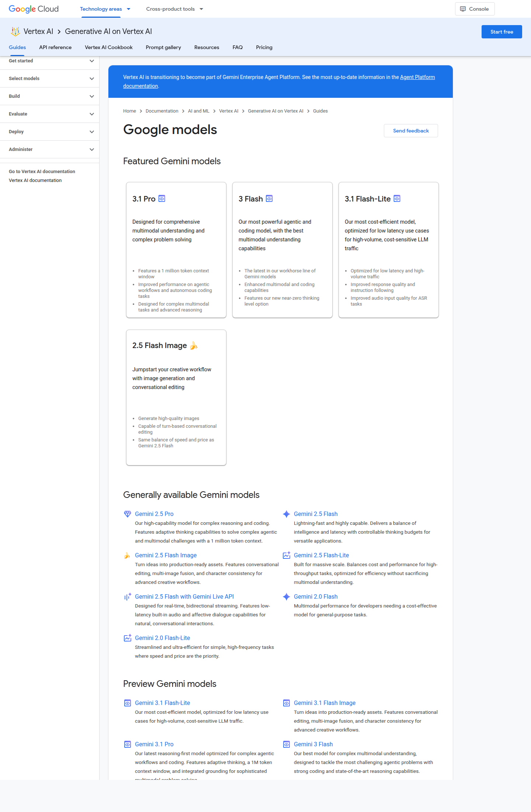Open the 2.5 Flash Image featured card
The width and height of the screenshot is (531, 812).
(176, 398)
